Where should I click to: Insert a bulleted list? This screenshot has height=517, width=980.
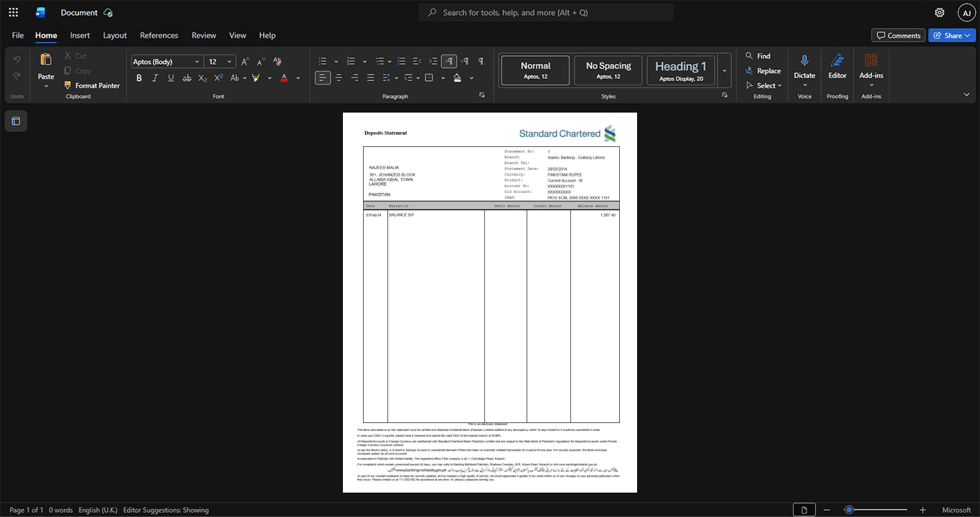pos(323,62)
